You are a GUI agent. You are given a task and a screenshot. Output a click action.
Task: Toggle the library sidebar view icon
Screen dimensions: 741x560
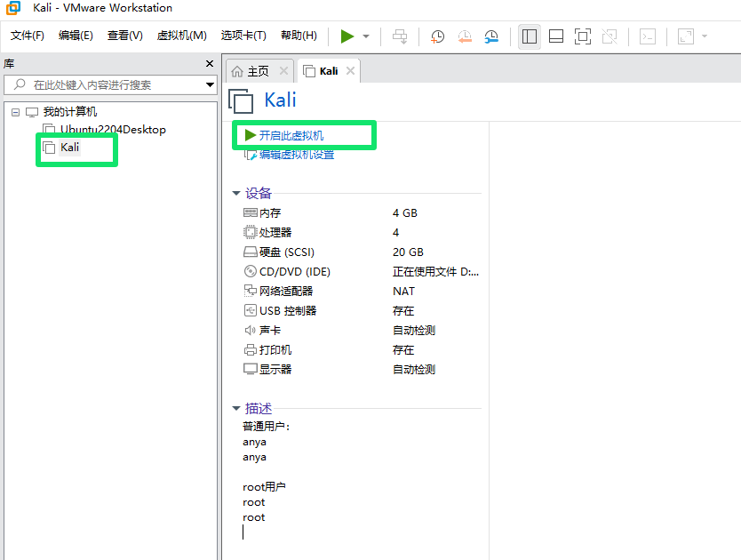530,36
